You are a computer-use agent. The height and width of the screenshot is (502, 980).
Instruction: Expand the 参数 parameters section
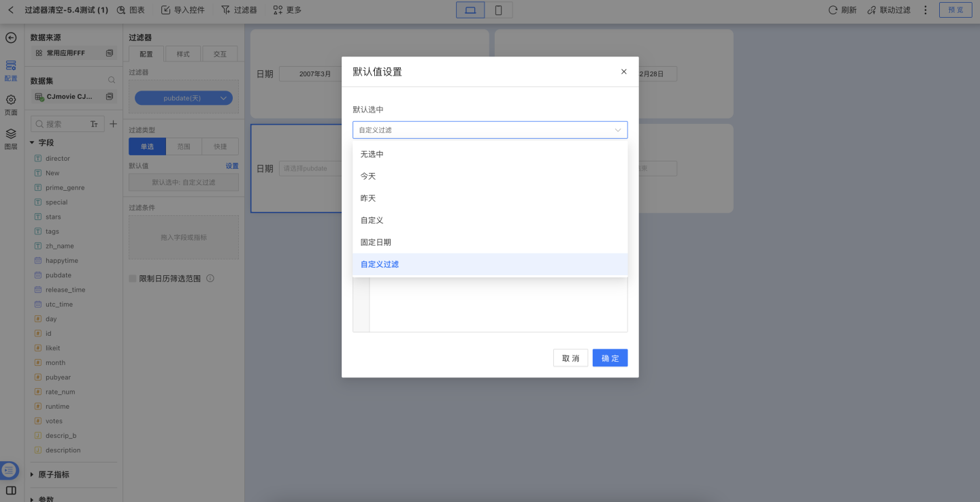[x=32, y=499]
